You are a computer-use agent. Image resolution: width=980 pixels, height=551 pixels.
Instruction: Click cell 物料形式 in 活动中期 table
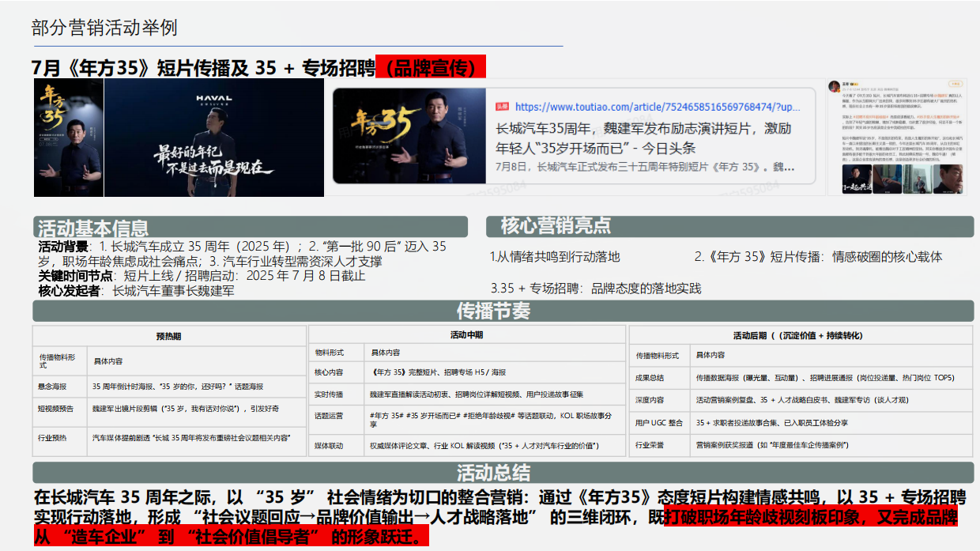336,353
